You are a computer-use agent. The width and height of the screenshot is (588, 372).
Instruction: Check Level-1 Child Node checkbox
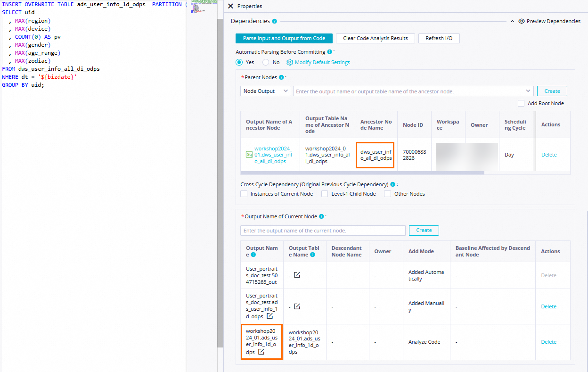[x=325, y=194]
